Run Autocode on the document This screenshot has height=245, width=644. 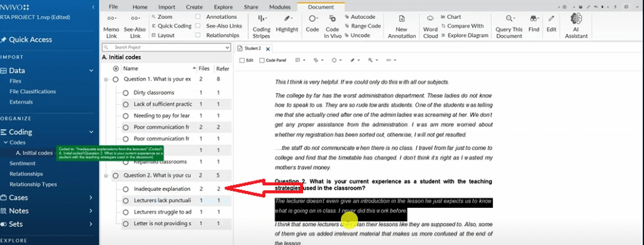[x=360, y=17]
